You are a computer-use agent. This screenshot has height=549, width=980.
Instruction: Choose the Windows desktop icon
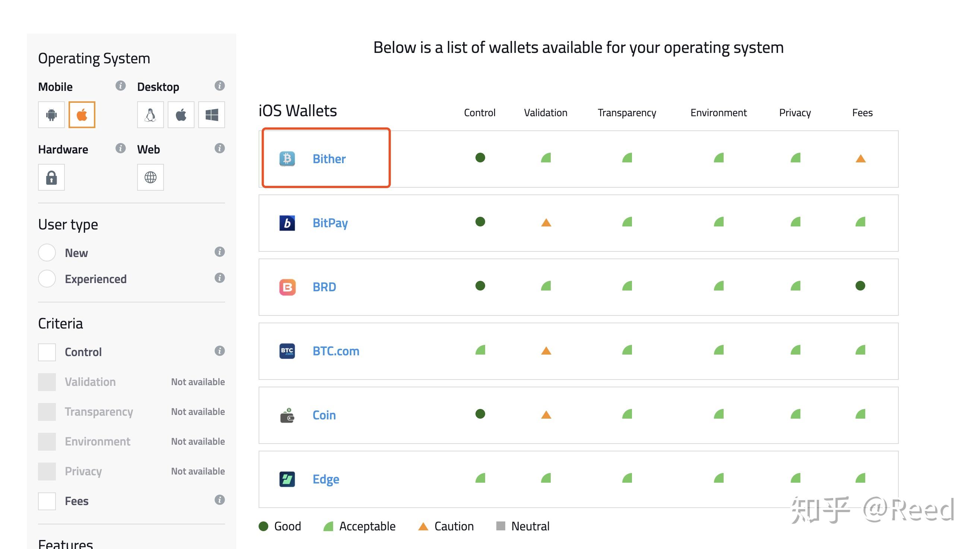point(212,114)
